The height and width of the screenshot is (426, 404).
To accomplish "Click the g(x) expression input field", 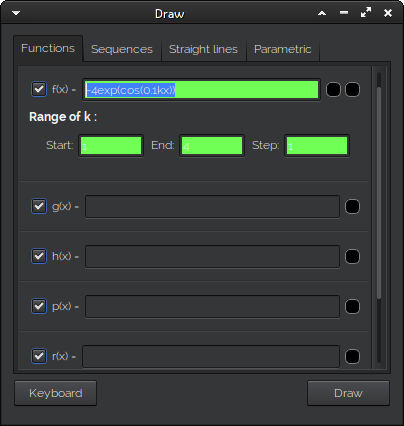I will pyautogui.click(x=212, y=207).
